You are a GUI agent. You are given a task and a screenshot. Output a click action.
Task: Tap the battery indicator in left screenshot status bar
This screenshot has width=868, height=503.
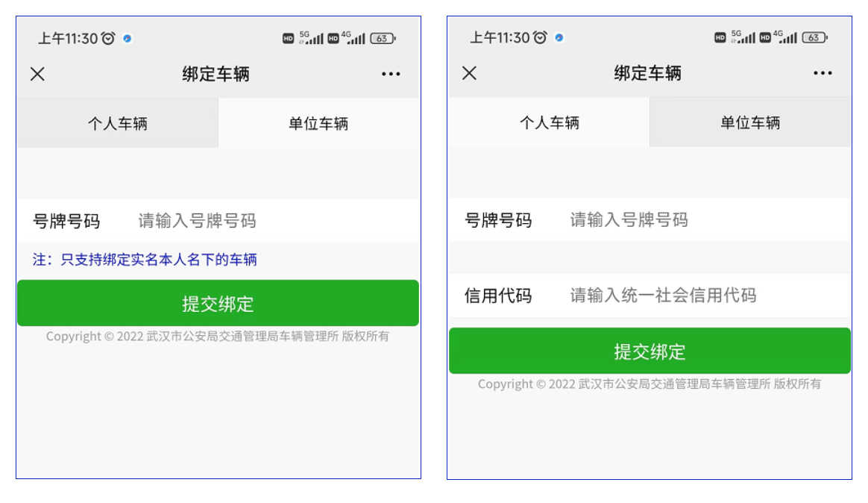pos(383,38)
